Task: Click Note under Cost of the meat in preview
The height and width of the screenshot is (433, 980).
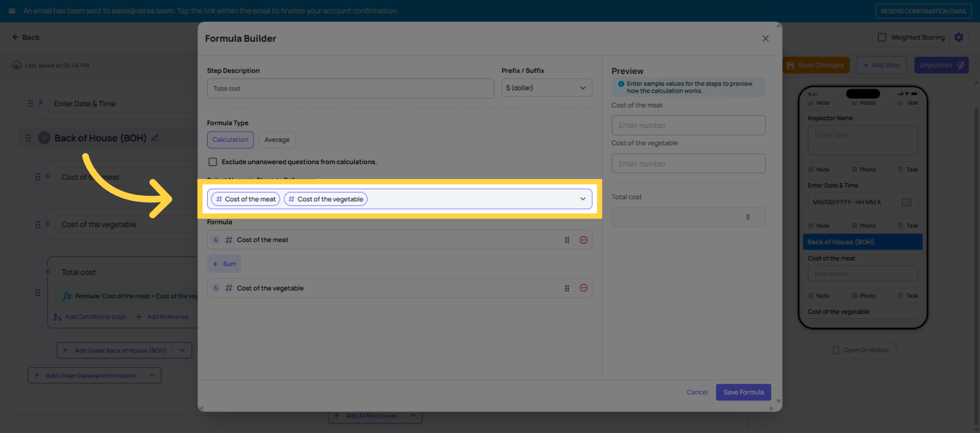Action: pyautogui.click(x=819, y=296)
